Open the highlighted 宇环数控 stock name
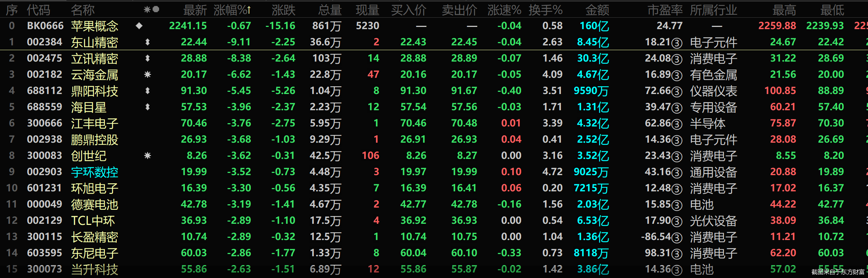868x278 pixels. tap(95, 172)
